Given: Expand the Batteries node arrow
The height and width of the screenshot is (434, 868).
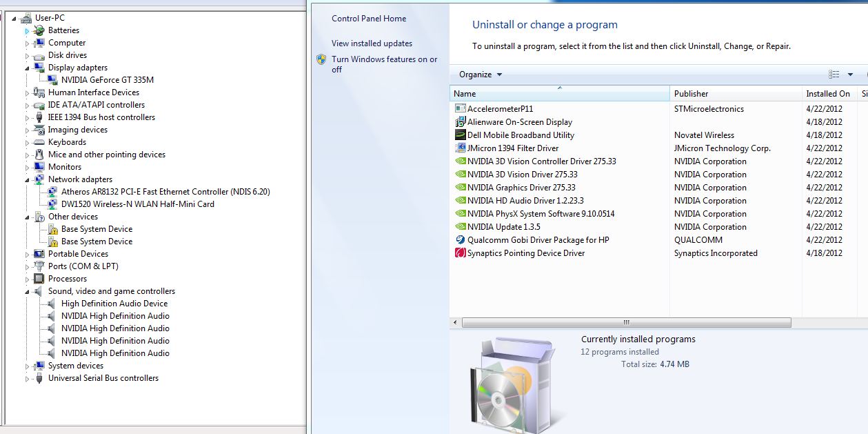Looking at the screenshot, I should pyautogui.click(x=28, y=30).
